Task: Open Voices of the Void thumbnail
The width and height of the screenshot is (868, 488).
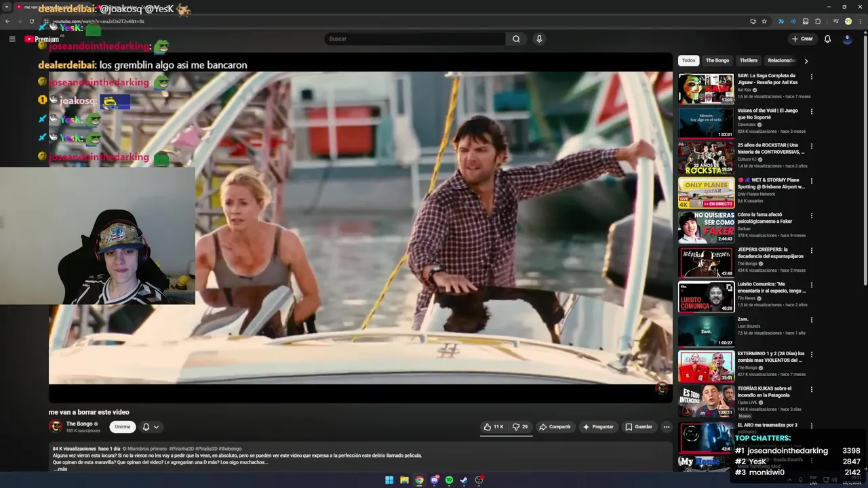Action: 706,123
